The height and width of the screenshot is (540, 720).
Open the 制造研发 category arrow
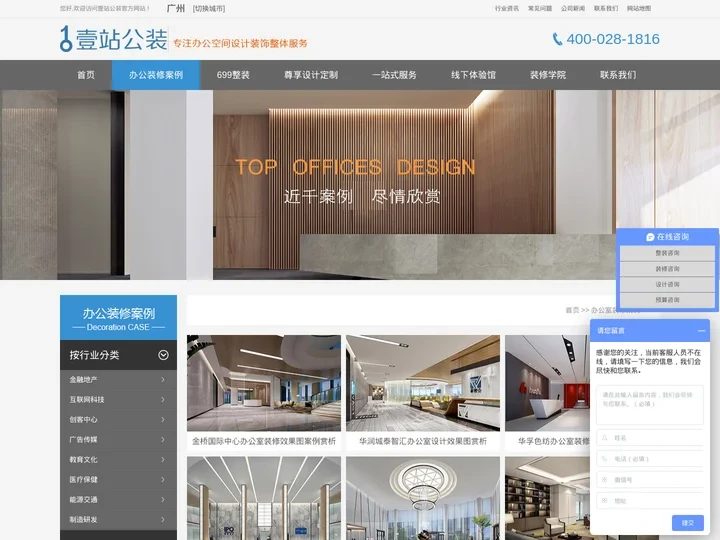(163, 519)
